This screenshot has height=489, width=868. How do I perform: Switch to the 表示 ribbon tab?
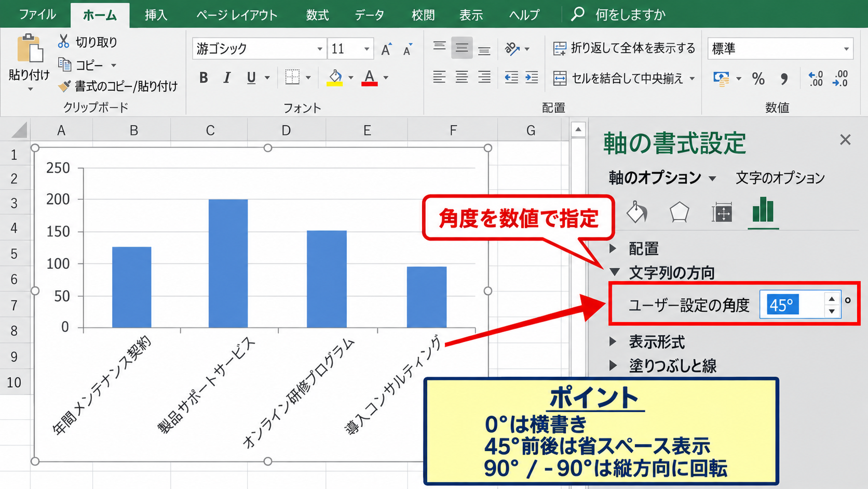[x=471, y=15]
